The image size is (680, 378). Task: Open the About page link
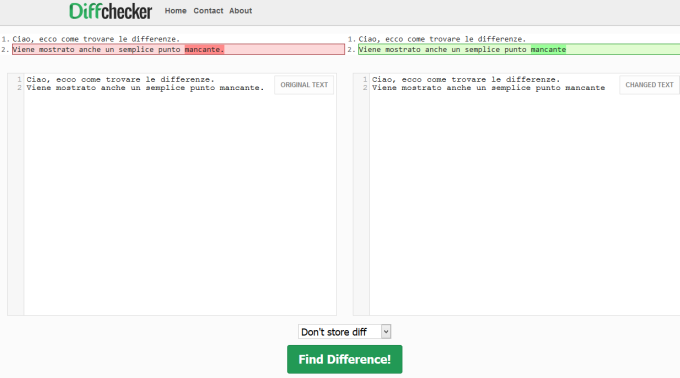(240, 11)
